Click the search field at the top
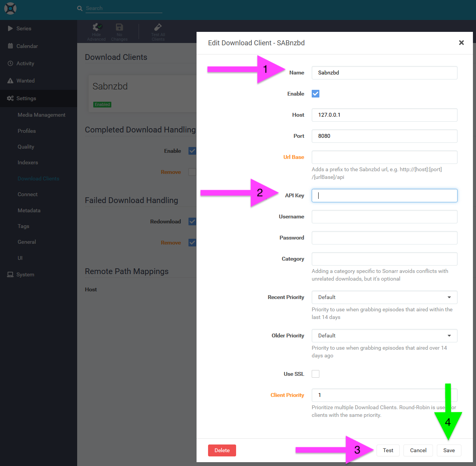The height and width of the screenshot is (466, 476). (123, 8)
